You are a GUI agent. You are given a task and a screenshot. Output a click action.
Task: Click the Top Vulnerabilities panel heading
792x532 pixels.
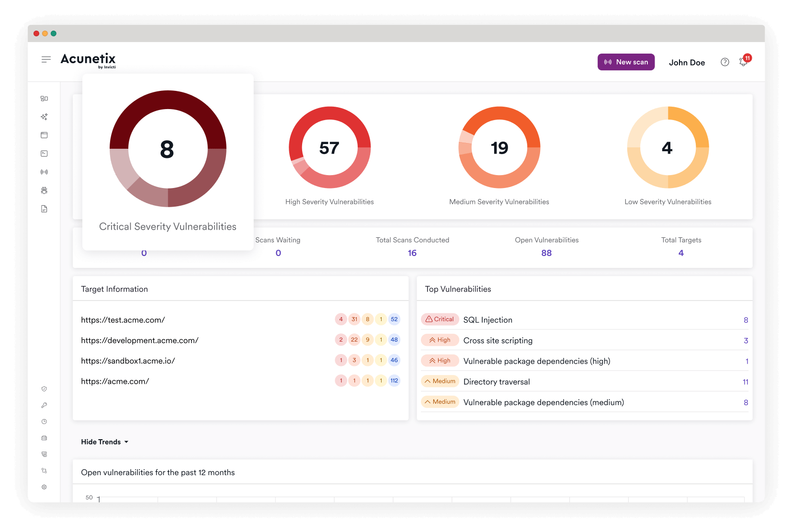tap(458, 289)
